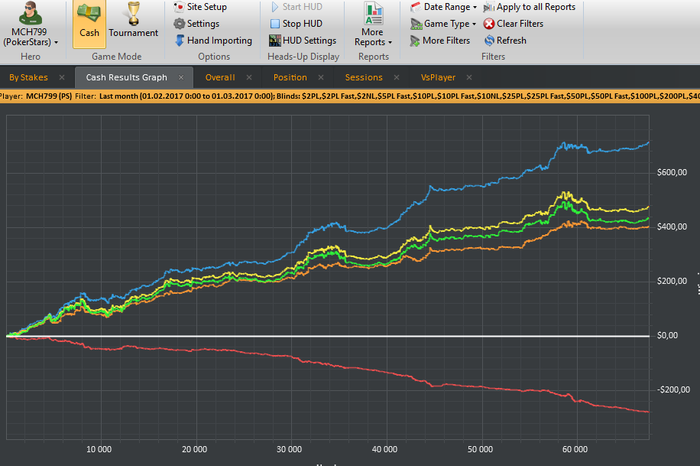The height and width of the screenshot is (466, 700).
Task: Click the MCH799 hero avatar icon
Action: click(30, 13)
